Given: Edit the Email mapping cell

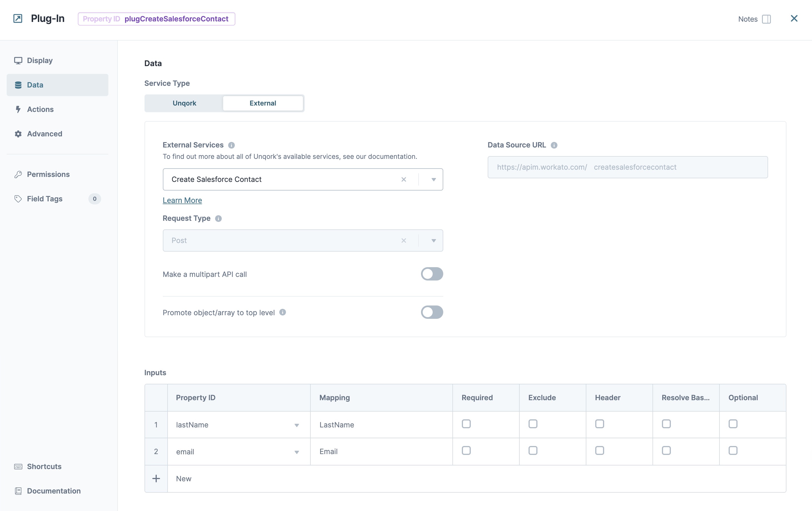Looking at the screenshot, I should coord(381,452).
